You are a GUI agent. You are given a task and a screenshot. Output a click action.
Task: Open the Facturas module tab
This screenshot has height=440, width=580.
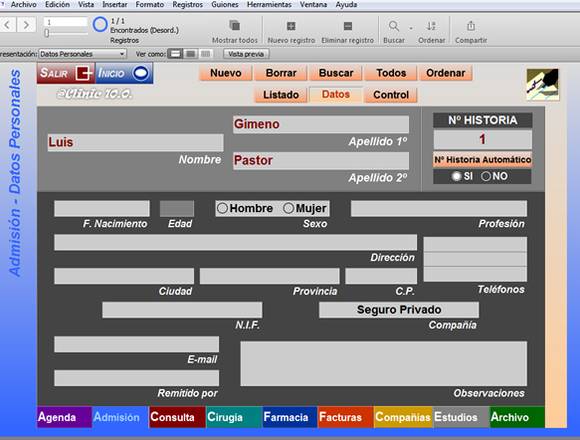(x=345, y=417)
